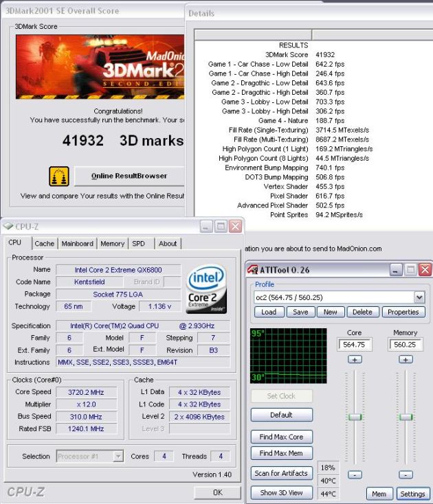Click the ATITool red logo icon
This screenshot has width=433, height=504.
coord(253,269)
